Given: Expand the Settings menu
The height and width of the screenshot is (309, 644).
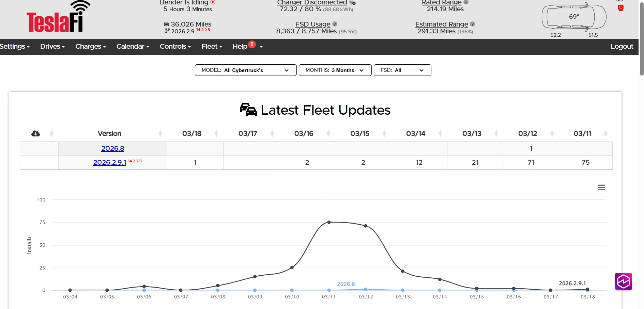Looking at the screenshot, I should (x=15, y=46).
